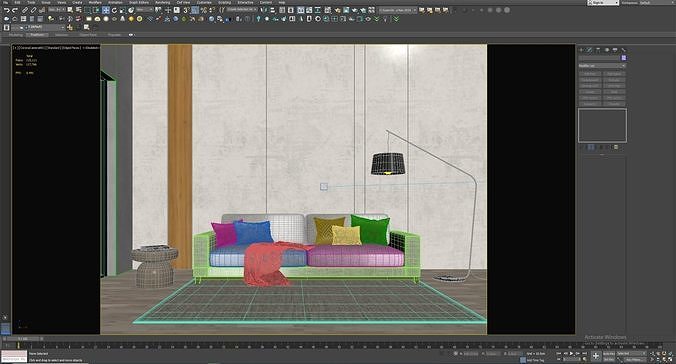
Task: Click the Play Animation button
Action: click(571, 354)
